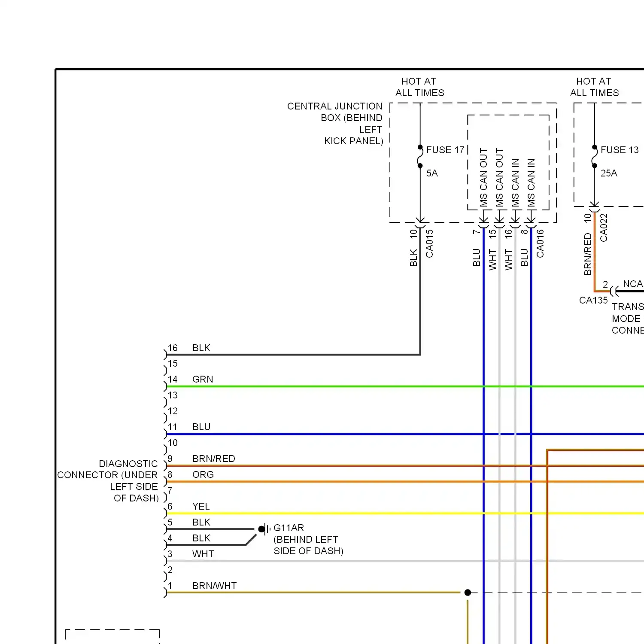This screenshot has height=644, width=644.
Task: Select the CENTRAL JUNCTION BOX label
Action: coord(335,123)
